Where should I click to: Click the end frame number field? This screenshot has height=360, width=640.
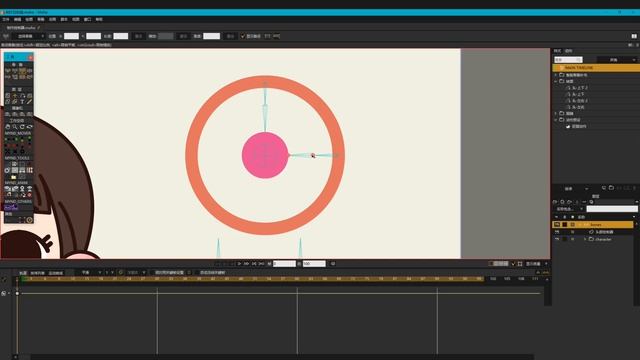314,264
